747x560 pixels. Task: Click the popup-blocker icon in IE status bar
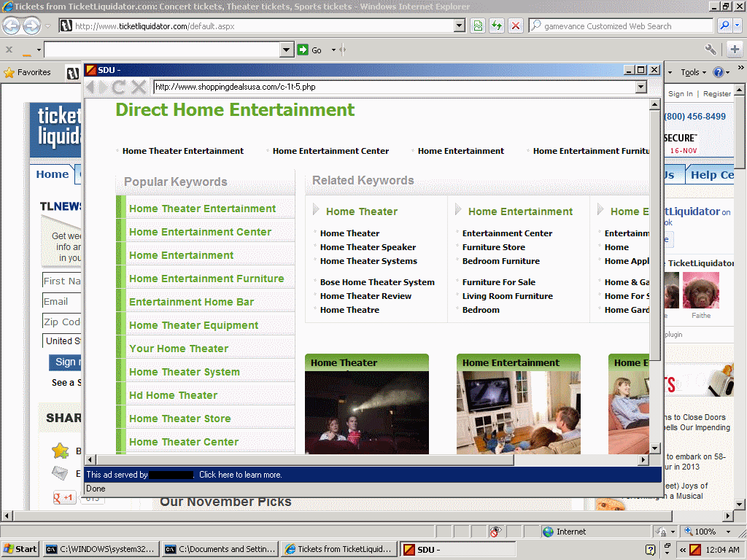pyautogui.click(x=495, y=532)
